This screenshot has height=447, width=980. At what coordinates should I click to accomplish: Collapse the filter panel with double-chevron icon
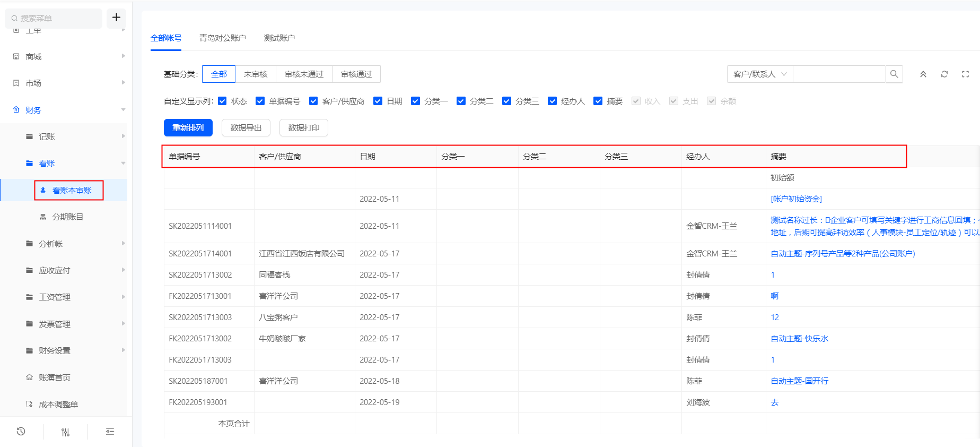(x=923, y=74)
